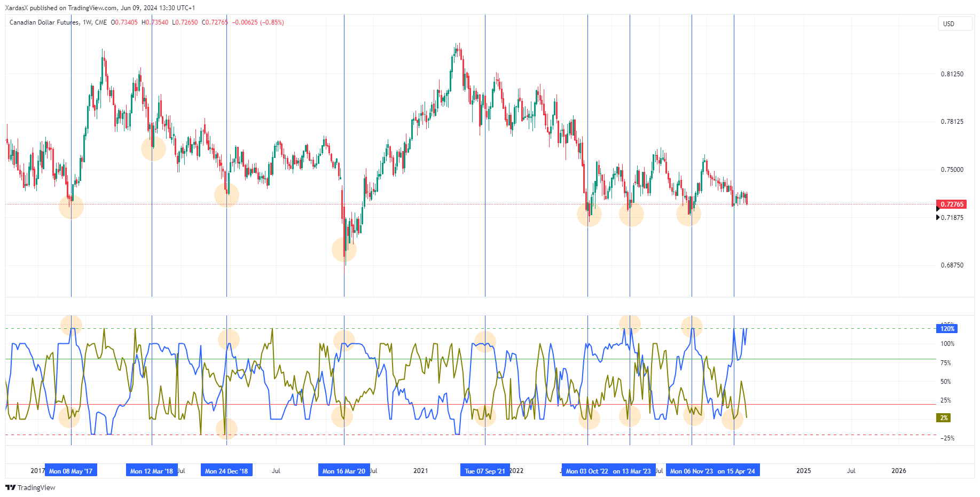Click the 0.75000 price axis label

pos(952,170)
